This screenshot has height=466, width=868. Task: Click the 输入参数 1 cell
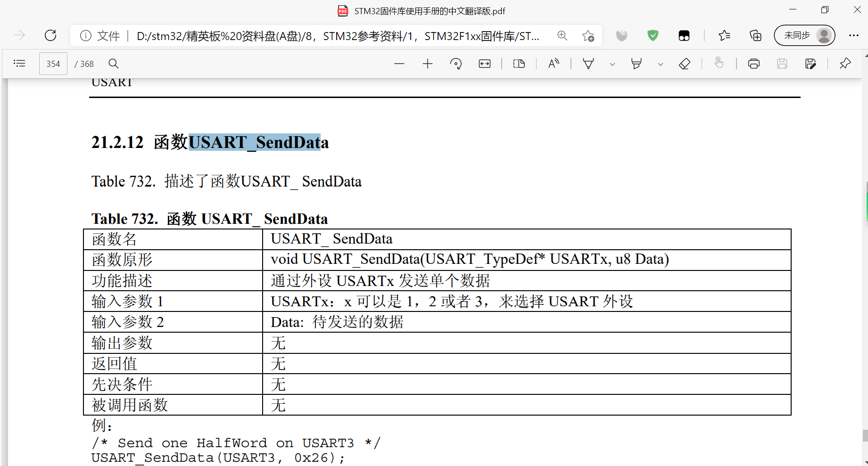click(x=173, y=301)
